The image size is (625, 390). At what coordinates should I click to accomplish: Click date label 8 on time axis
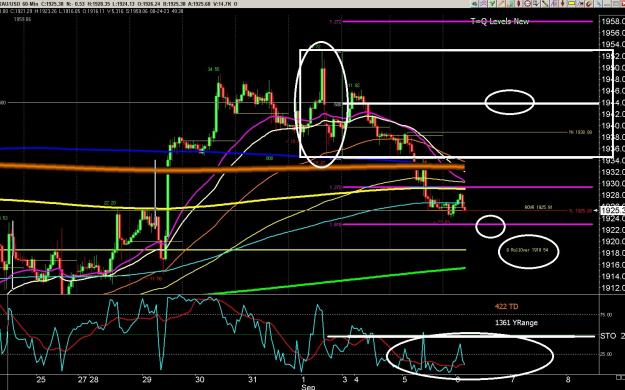[x=568, y=379]
